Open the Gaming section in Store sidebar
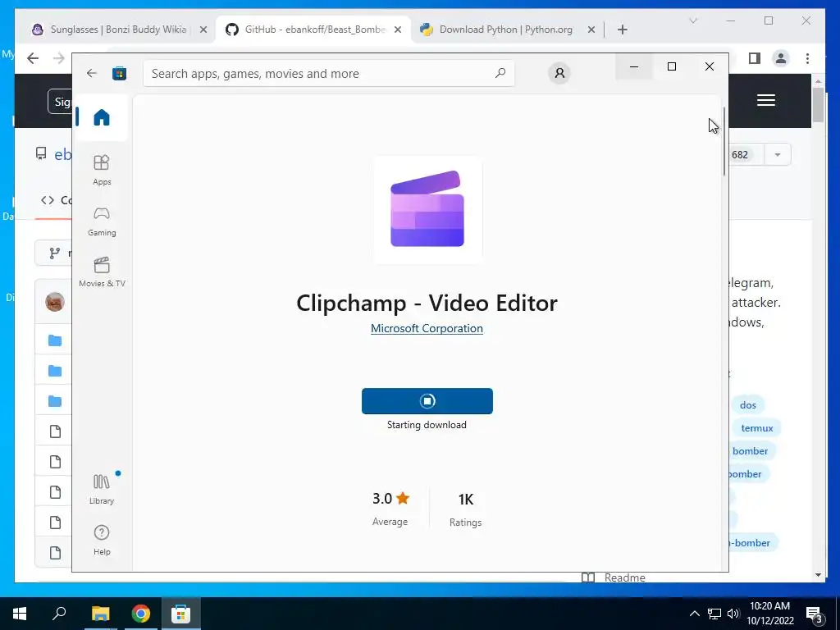The height and width of the screenshot is (630, 840). click(101, 221)
